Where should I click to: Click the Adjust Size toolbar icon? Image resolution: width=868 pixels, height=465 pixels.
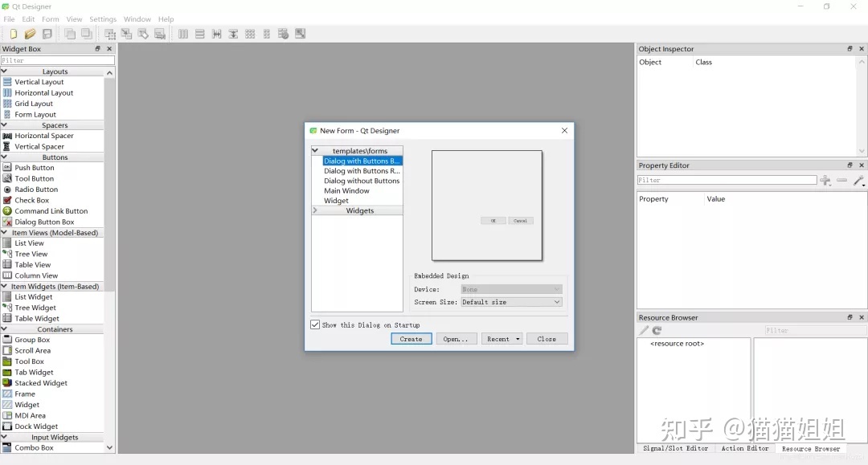300,34
